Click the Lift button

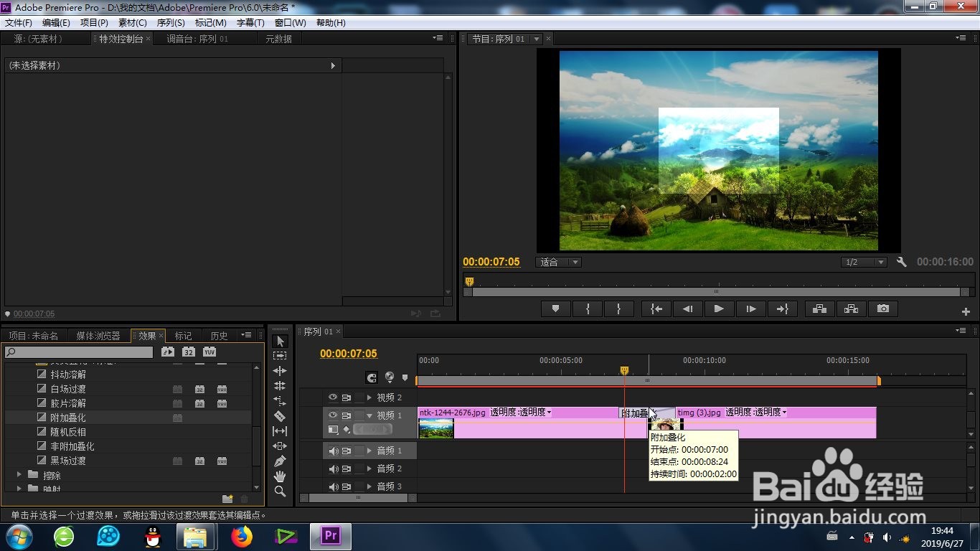(819, 309)
